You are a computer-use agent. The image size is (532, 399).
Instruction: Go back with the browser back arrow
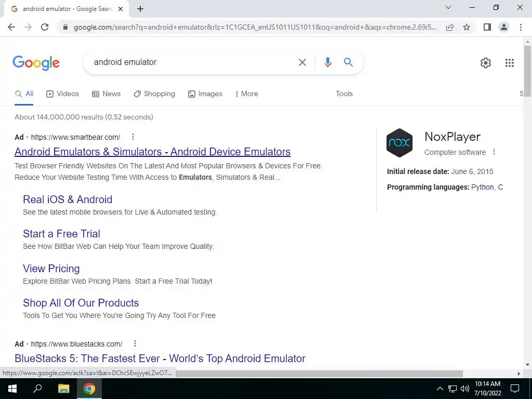click(11, 27)
